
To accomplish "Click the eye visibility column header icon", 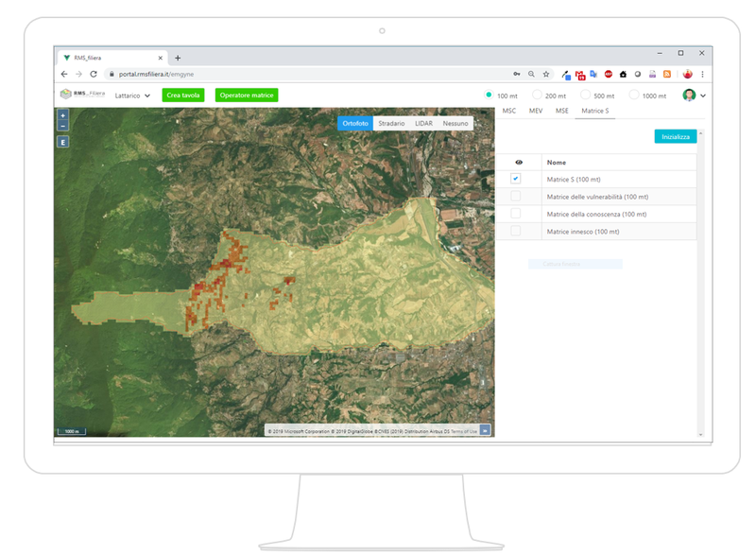I will [x=519, y=163].
